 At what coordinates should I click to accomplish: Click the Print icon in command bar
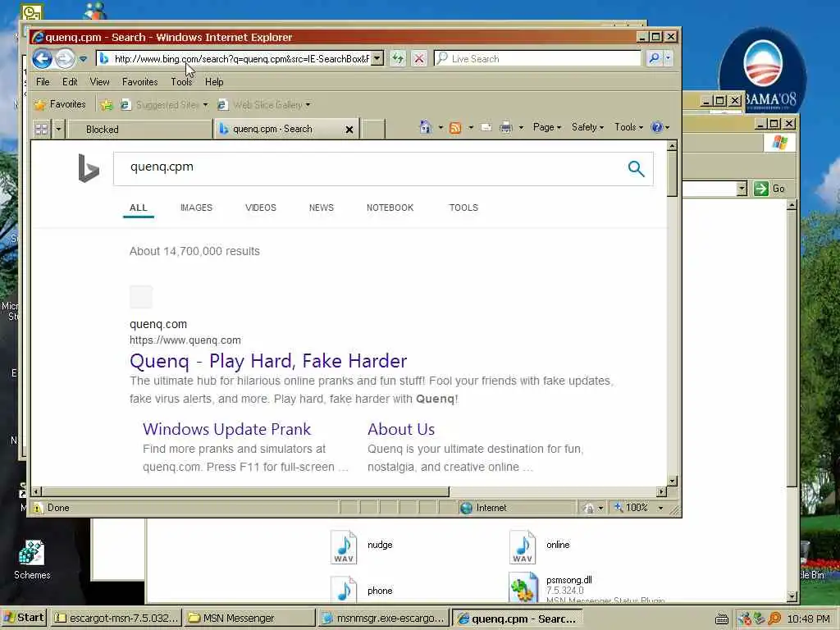pyautogui.click(x=505, y=127)
